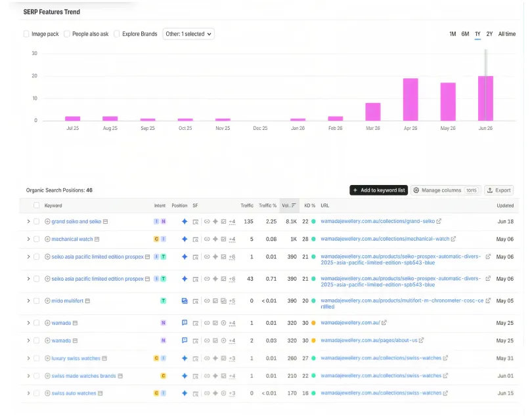532x416 pixels.
Task: Open external link icon for mechanical-watch collection URL
Action: click(453, 239)
